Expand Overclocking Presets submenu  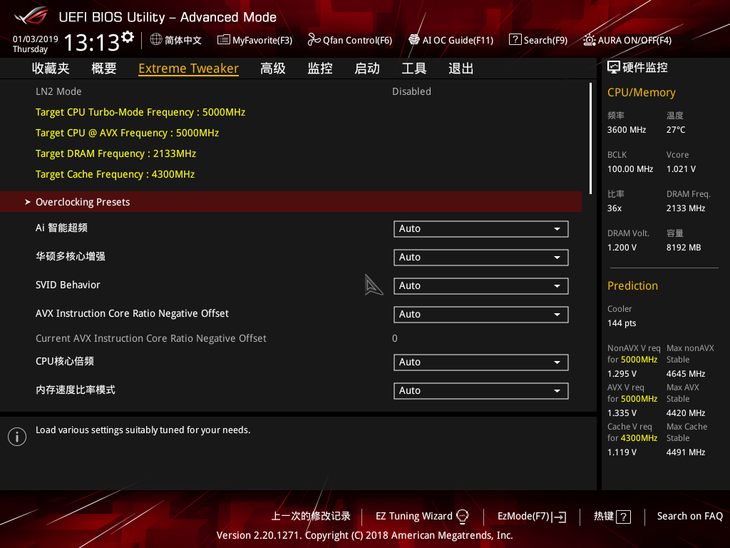point(291,202)
